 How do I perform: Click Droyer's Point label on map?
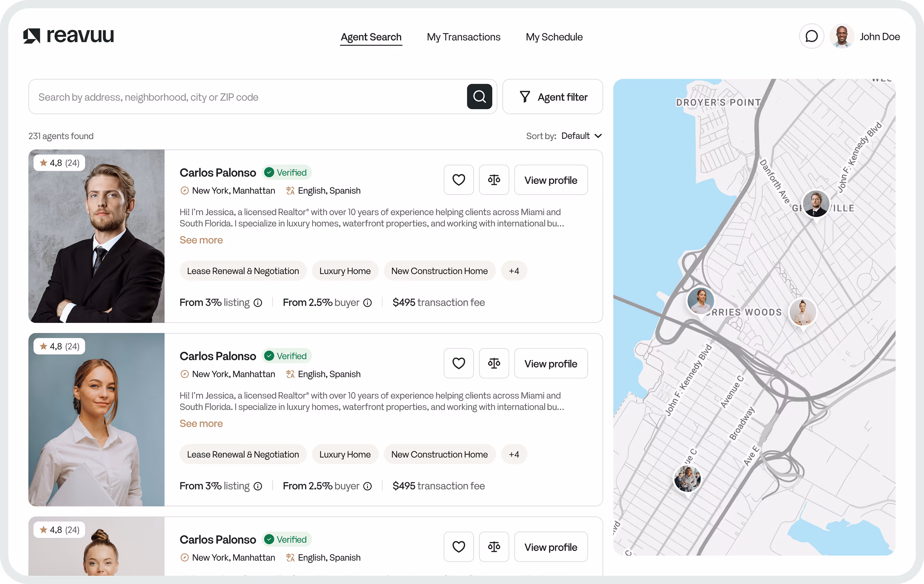click(x=718, y=102)
